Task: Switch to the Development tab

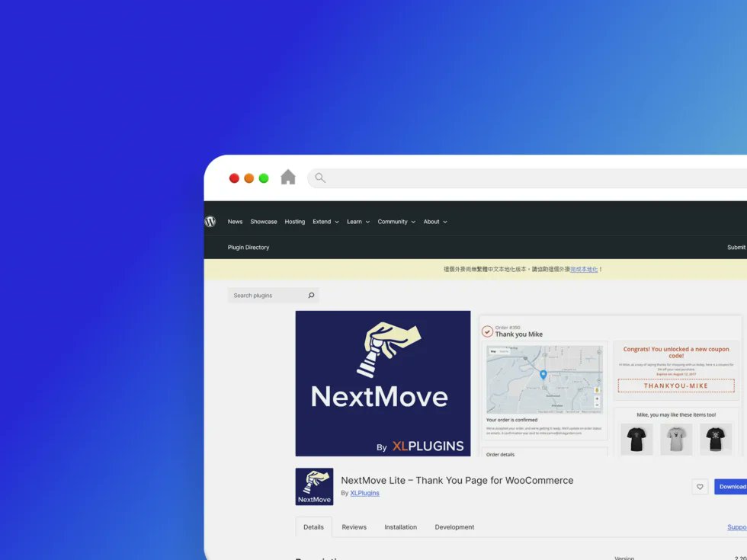Action: (454, 527)
